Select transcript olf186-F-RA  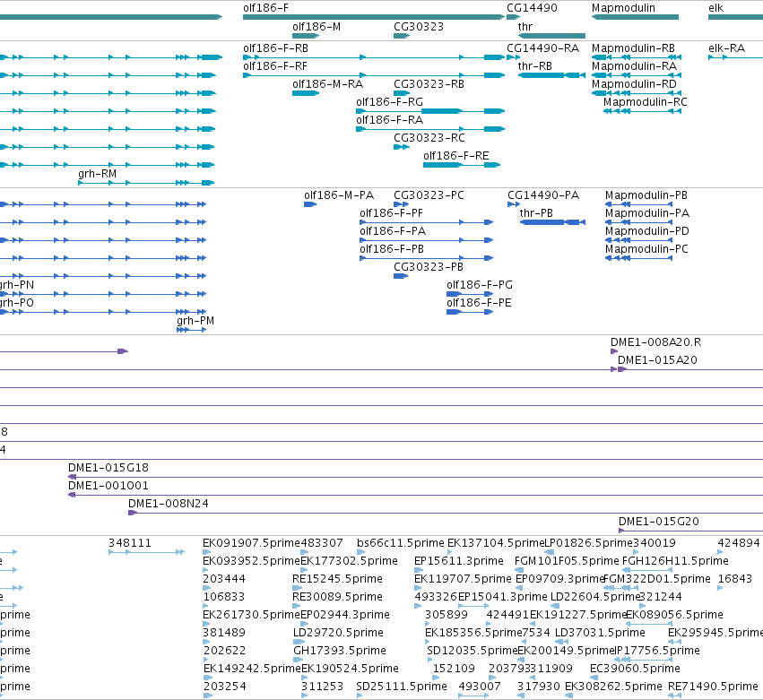pos(430,129)
